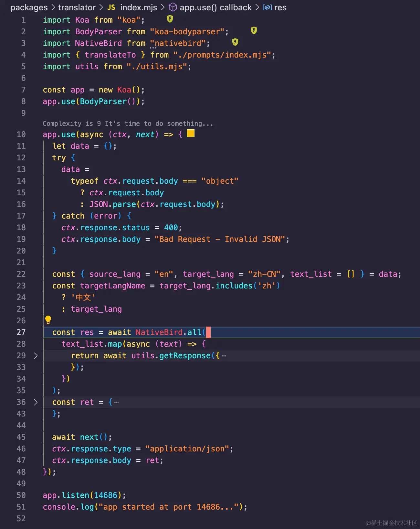Unfold the ellipsis after getResponse({

pyautogui.click(x=224, y=356)
